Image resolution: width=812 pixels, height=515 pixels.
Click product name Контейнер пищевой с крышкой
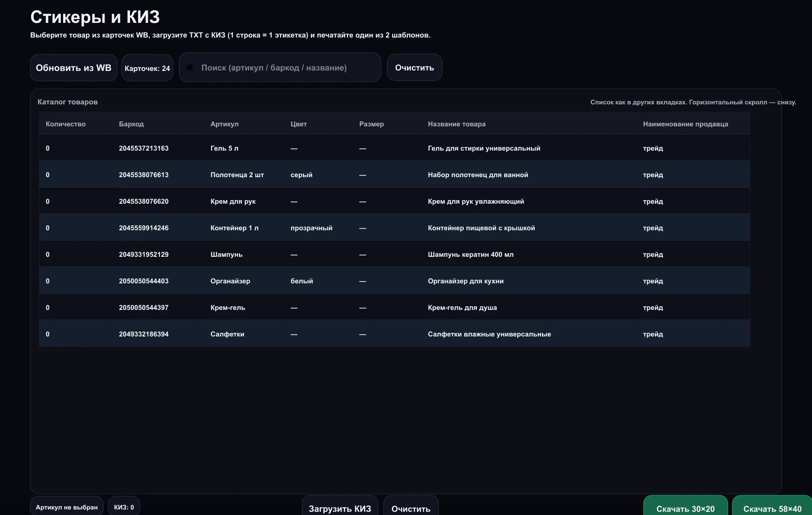point(482,228)
